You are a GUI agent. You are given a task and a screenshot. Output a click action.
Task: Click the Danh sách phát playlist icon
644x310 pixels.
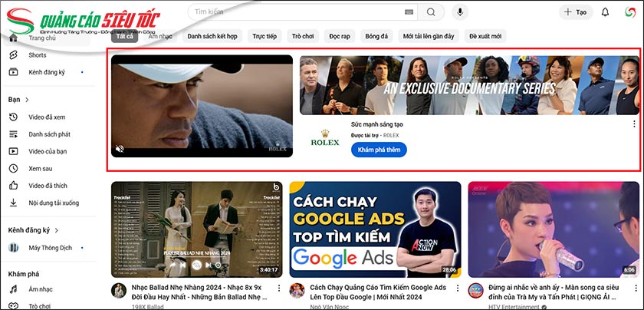[x=13, y=134]
